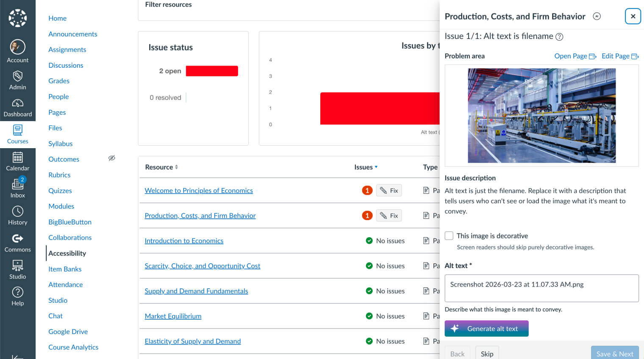Click the Generate alt text button

coord(486,329)
